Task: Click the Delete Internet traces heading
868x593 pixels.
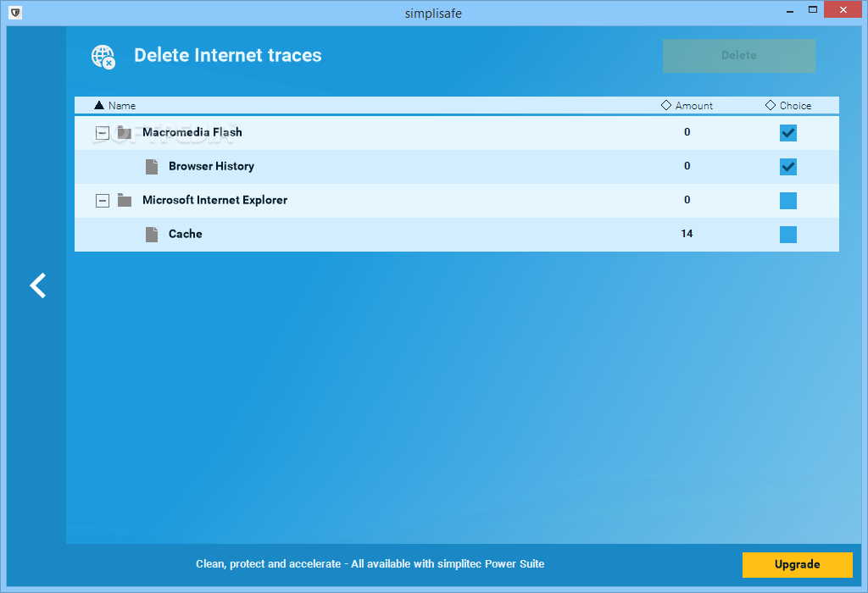Action: (x=227, y=55)
